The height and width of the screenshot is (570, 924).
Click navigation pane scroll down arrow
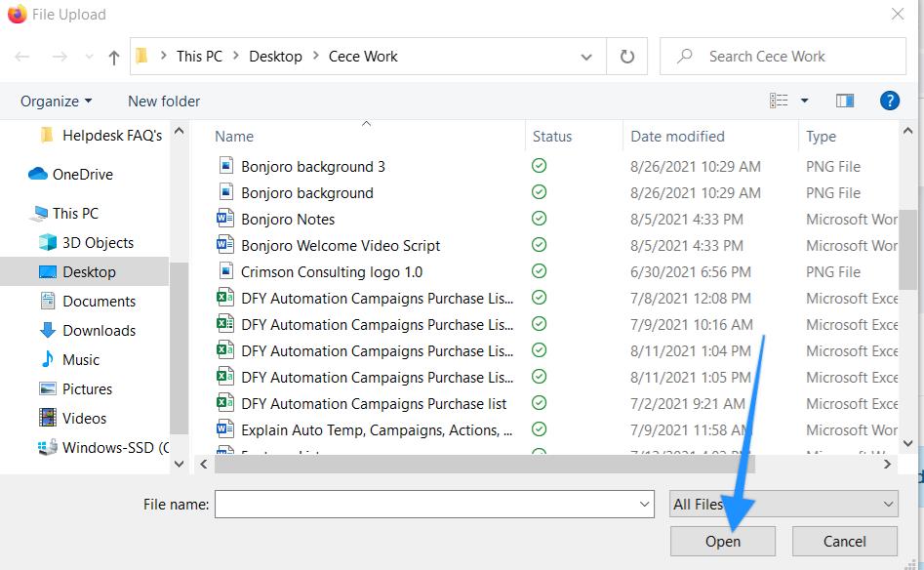(180, 464)
